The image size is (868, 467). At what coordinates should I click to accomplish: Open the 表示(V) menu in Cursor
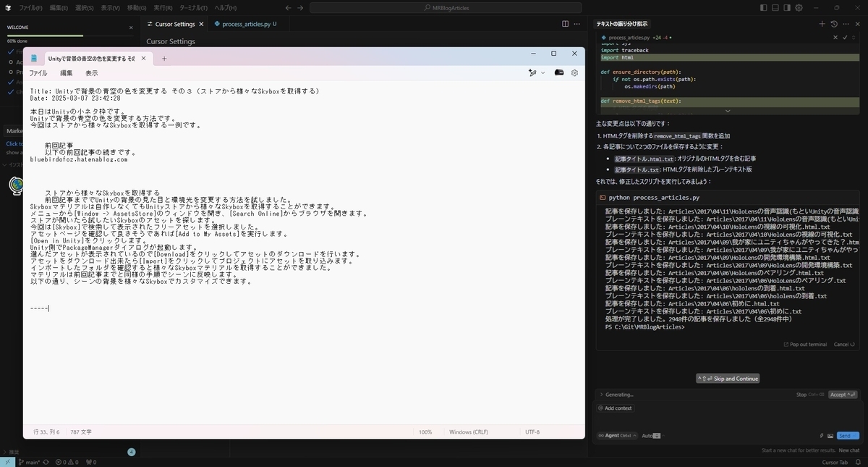coord(111,7)
